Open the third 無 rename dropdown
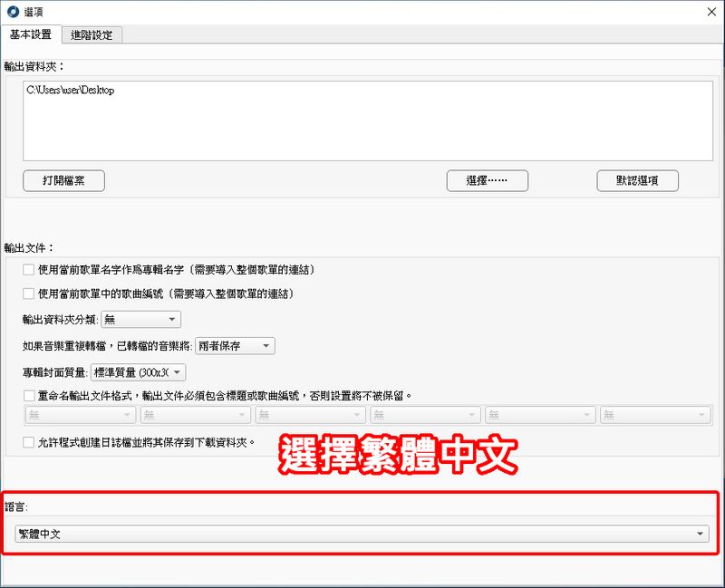The height and width of the screenshot is (588, 725). pos(310,415)
